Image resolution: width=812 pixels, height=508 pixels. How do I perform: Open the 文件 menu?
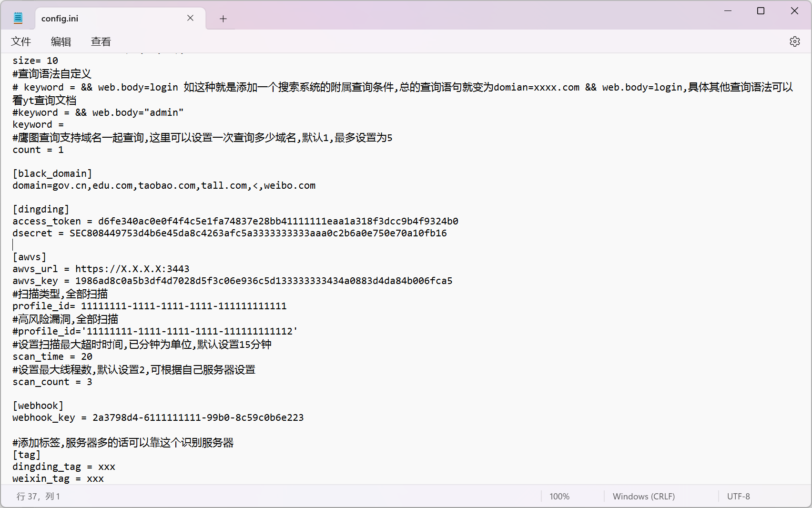(x=21, y=41)
